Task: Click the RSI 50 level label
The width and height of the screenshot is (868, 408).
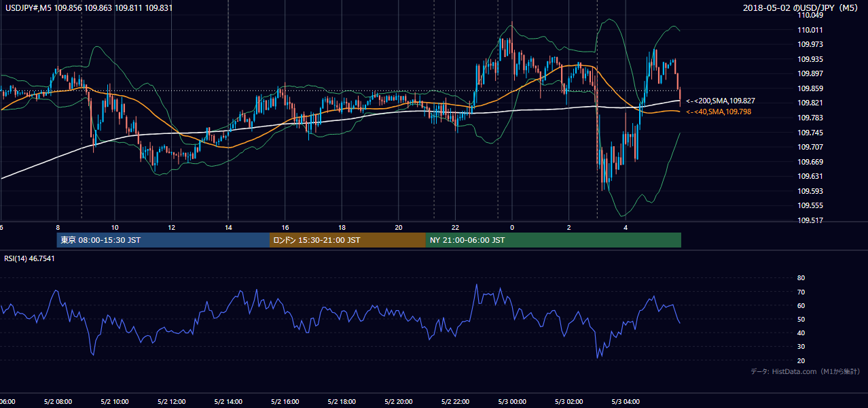Action: click(801, 319)
